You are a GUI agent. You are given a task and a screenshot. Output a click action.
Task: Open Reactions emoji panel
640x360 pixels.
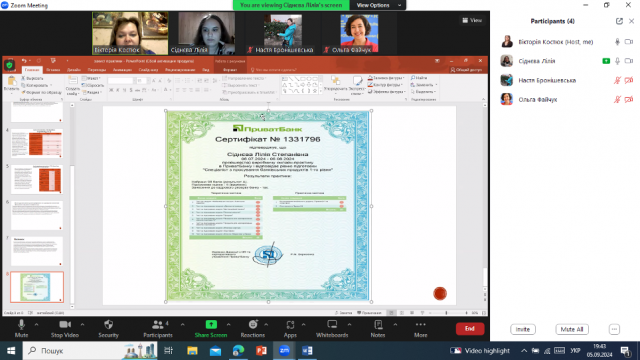point(253,329)
